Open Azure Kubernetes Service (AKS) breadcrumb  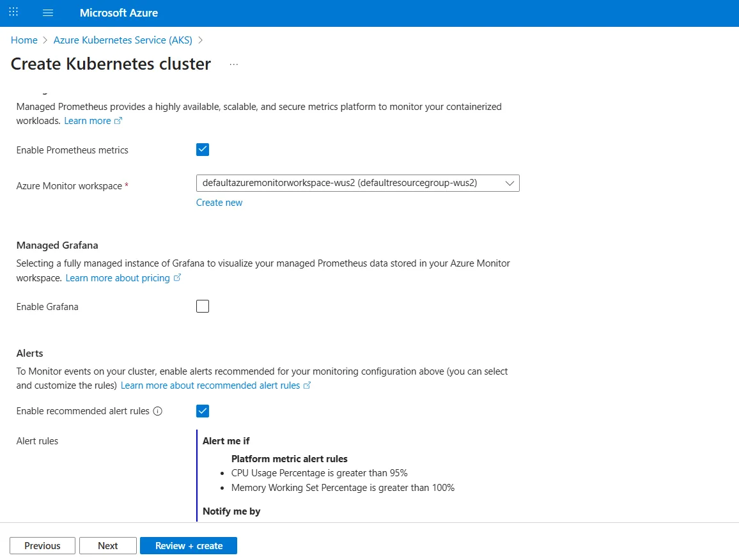pyautogui.click(x=123, y=40)
